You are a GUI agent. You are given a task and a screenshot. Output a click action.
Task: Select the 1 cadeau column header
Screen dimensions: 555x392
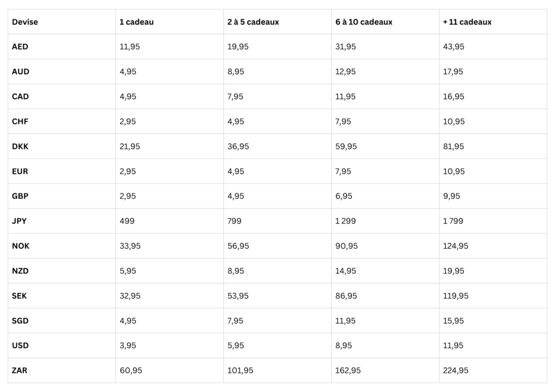137,22
